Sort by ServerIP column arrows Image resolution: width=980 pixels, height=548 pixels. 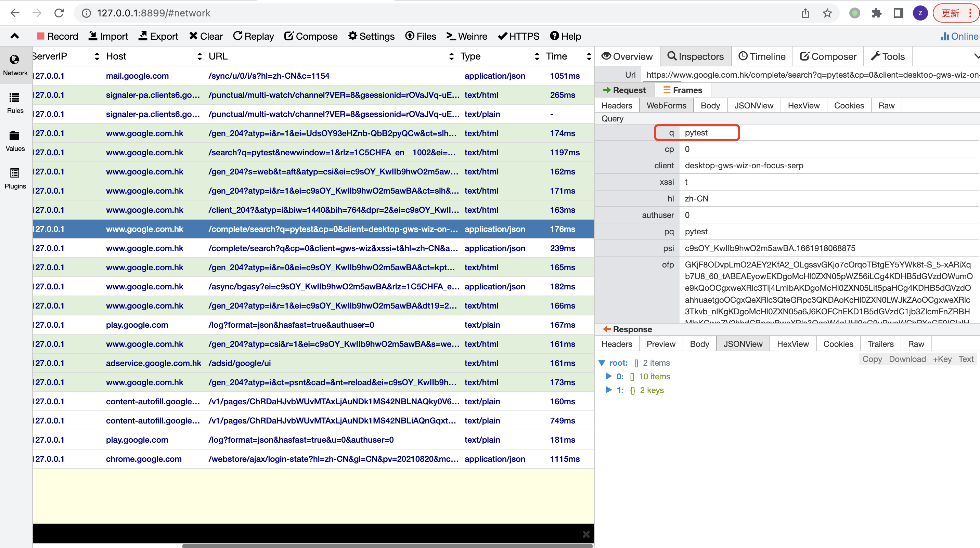pos(97,56)
